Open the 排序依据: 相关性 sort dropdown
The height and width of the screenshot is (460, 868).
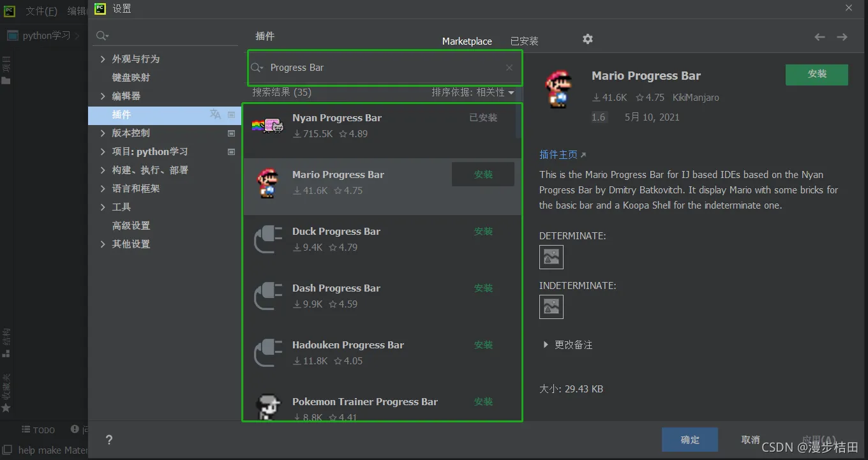pyautogui.click(x=472, y=93)
